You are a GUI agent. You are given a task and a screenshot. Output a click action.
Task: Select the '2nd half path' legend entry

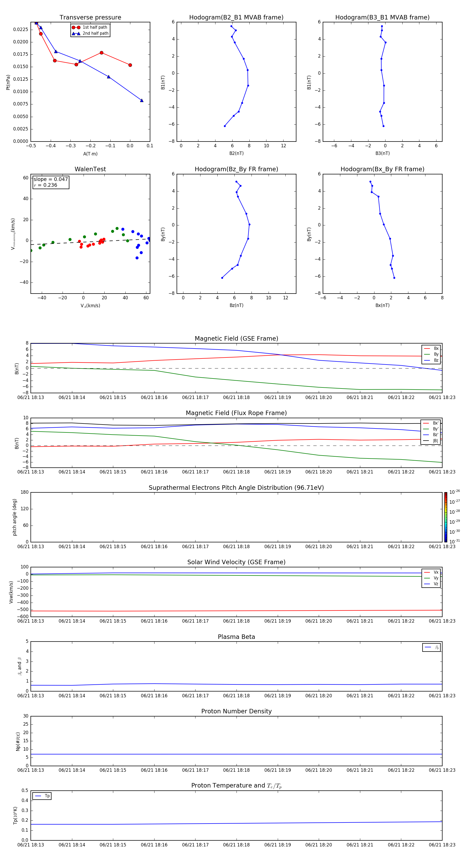click(90, 33)
